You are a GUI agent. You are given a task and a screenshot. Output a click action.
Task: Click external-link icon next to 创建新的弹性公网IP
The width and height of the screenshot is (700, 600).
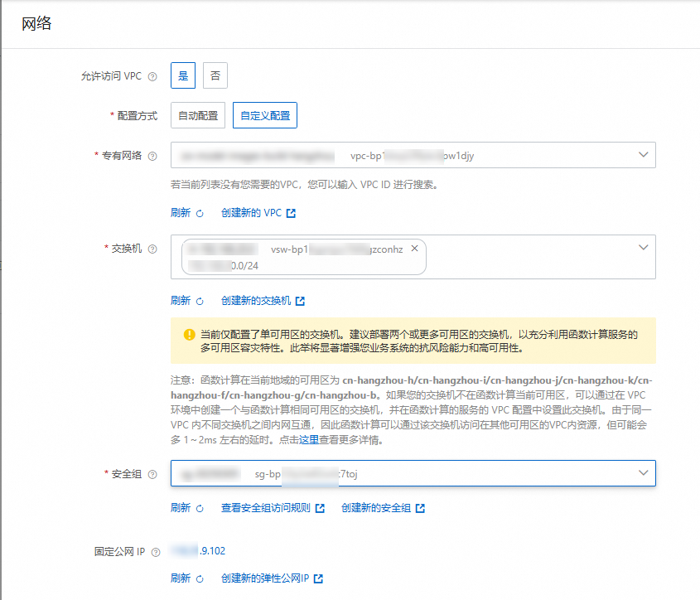click(318, 578)
